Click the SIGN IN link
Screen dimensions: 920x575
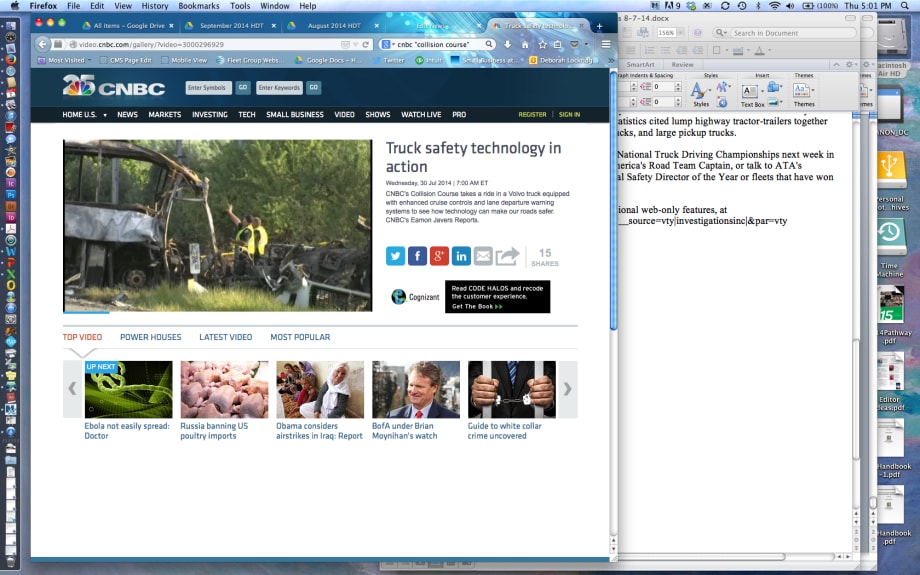(x=569, y=115)
